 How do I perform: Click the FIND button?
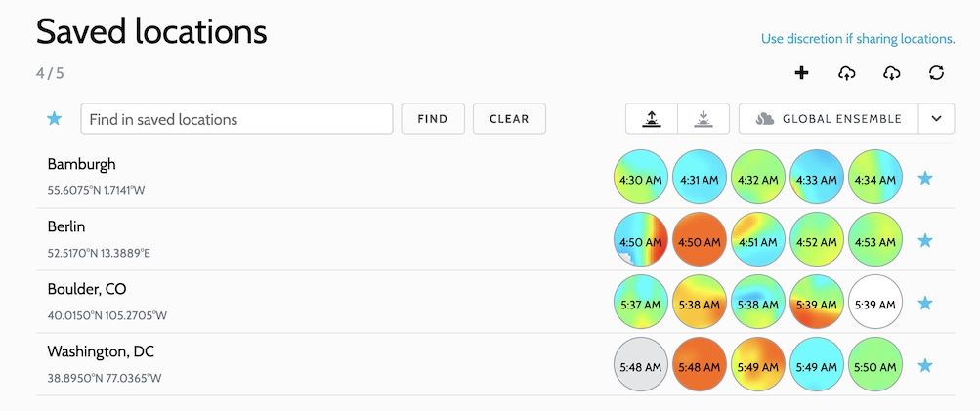click(433, 119)
